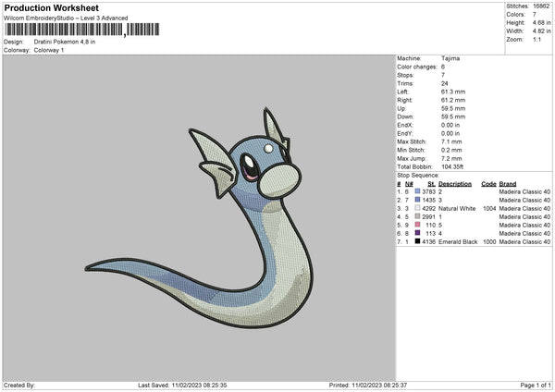The height and width of the screenshot is (392, 555).
Task: Click the Emerald Black color swatch
Action: [417, 241]
